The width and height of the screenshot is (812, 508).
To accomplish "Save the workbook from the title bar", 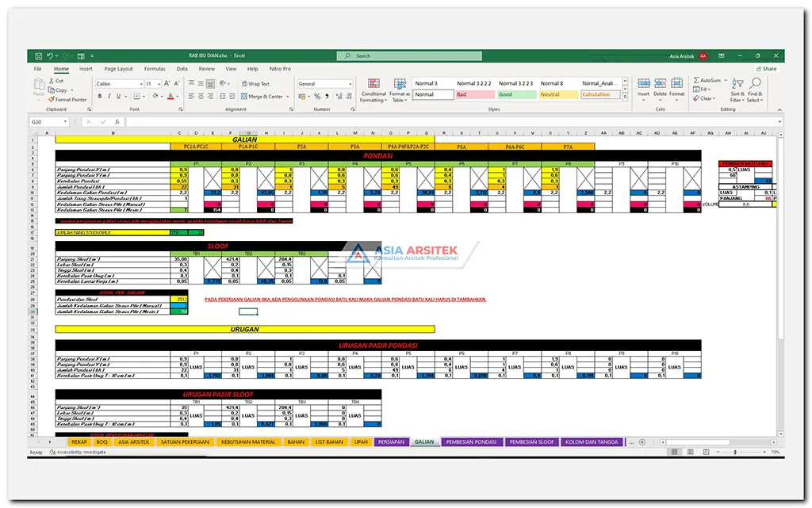I will pyautogui.click(x=38, y=55).
